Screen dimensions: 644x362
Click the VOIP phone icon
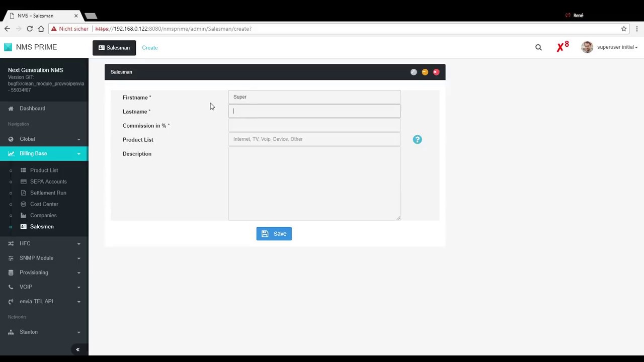click(x=11, y=287)
